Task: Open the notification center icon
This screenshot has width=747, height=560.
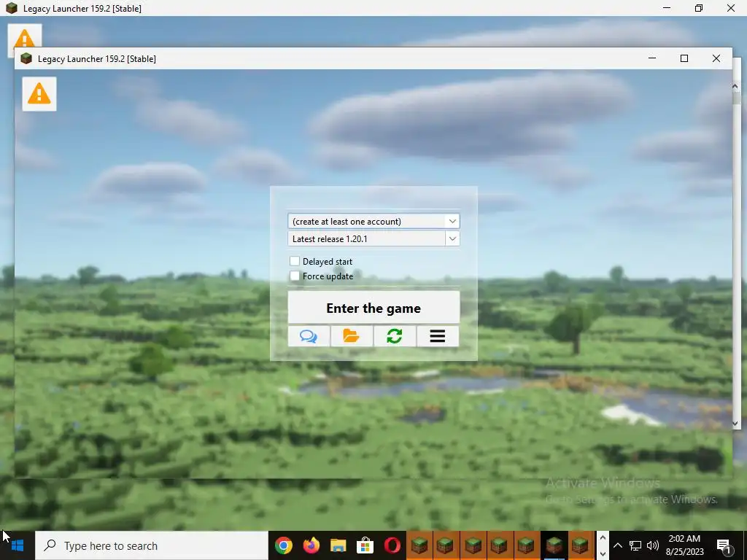Action: click(724, 545)
